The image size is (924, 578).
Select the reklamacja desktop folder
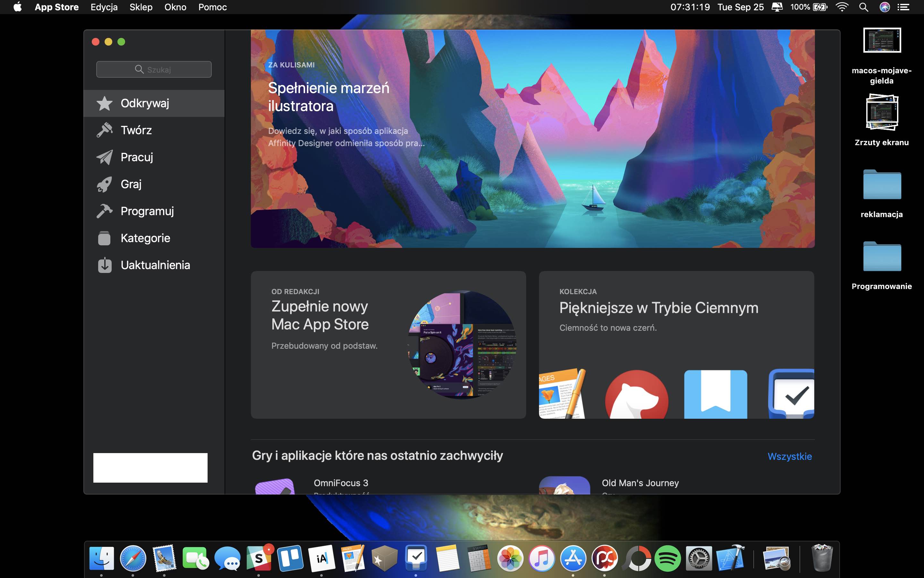(882, 194)
